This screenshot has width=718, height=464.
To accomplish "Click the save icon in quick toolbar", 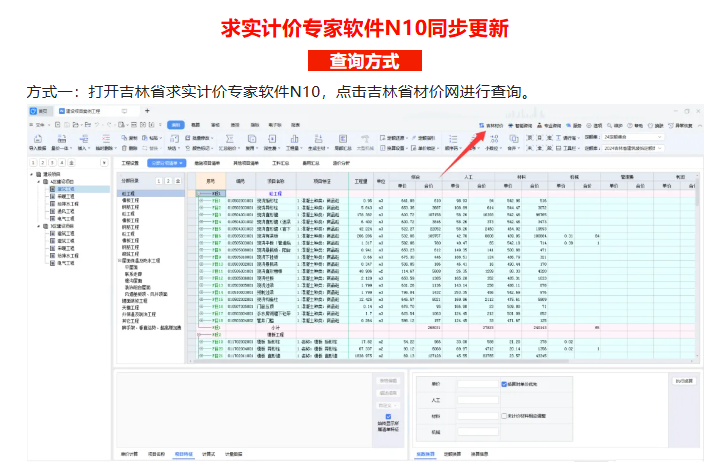I will tap(66, 125).
